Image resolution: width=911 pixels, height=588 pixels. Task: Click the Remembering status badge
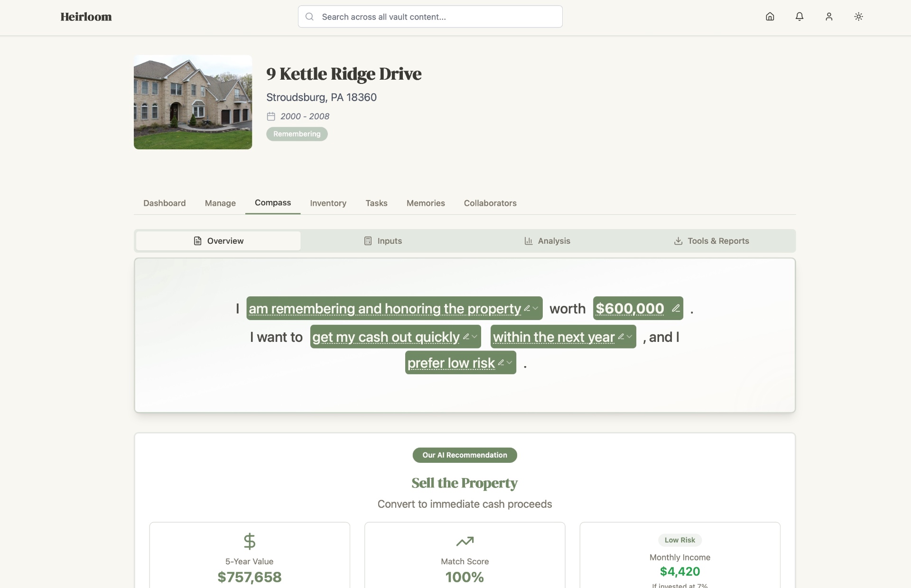tap(297, 134)
